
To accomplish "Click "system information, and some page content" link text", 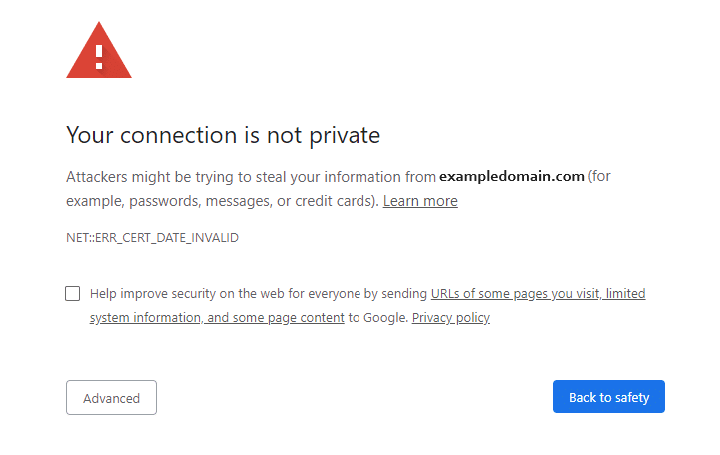I will [x=217, y=318].
